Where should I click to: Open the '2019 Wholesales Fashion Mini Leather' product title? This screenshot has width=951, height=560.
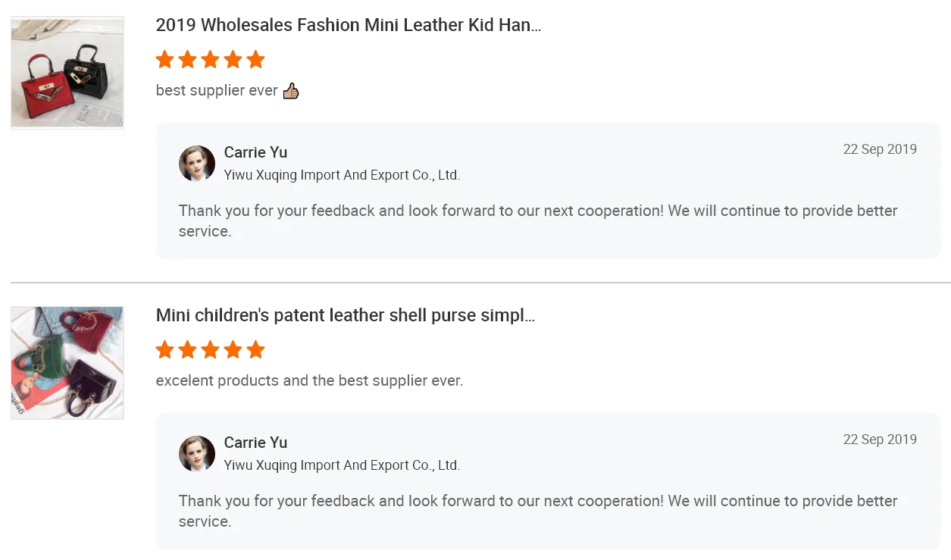point(349,25)
